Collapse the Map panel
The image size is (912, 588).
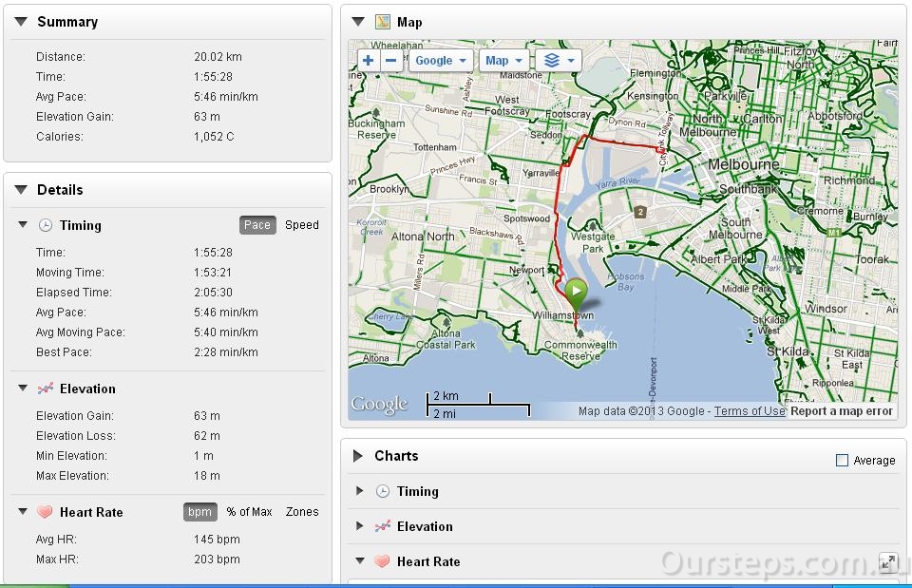[x=358, y=22]
